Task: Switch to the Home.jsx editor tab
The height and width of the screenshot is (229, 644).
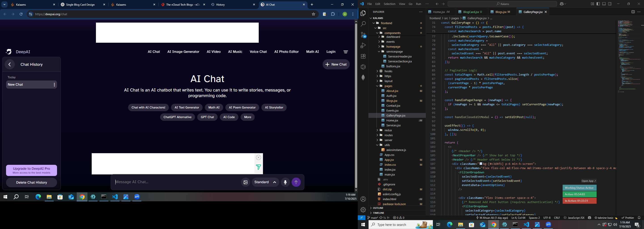Action: (441, 12)
